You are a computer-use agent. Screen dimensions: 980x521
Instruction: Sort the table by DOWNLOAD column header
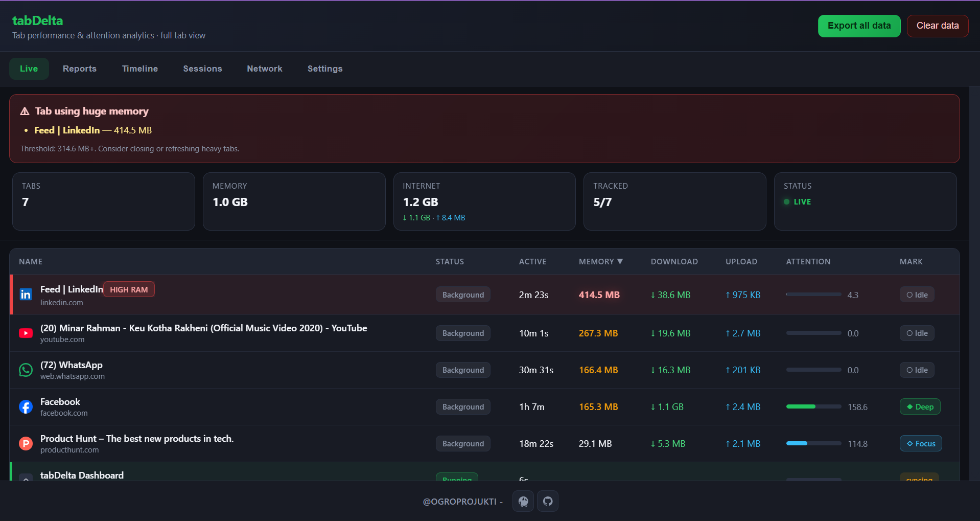click(x=674, y=262)
